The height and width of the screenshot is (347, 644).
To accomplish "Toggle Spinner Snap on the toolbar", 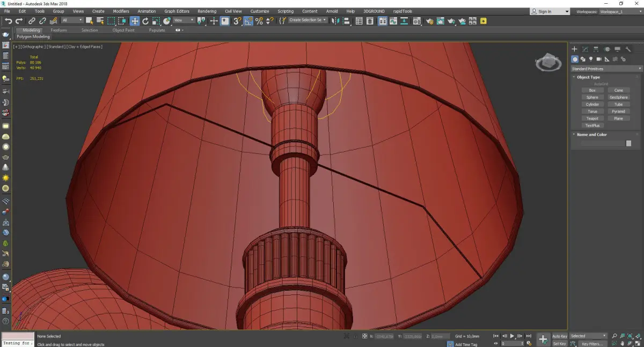I will click(270, 21).
